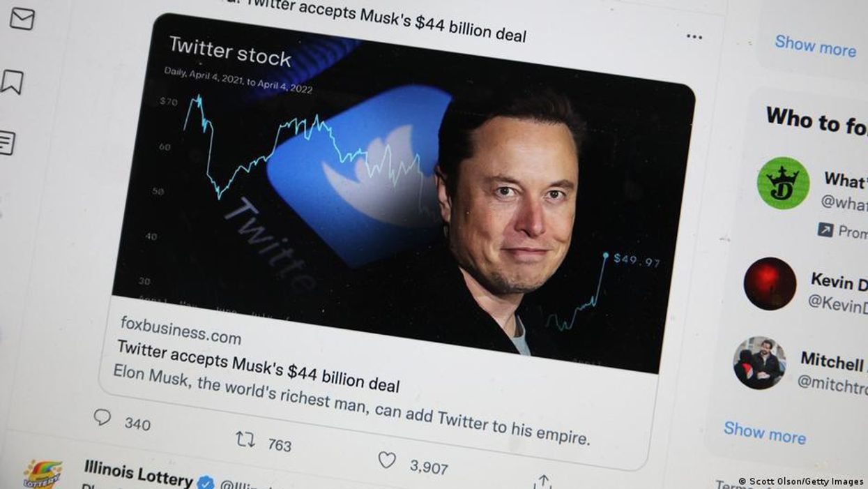Open Bookmarks via the sidebar bookmark icon
The width and height of the screenshot is (868, 489).
12,82
